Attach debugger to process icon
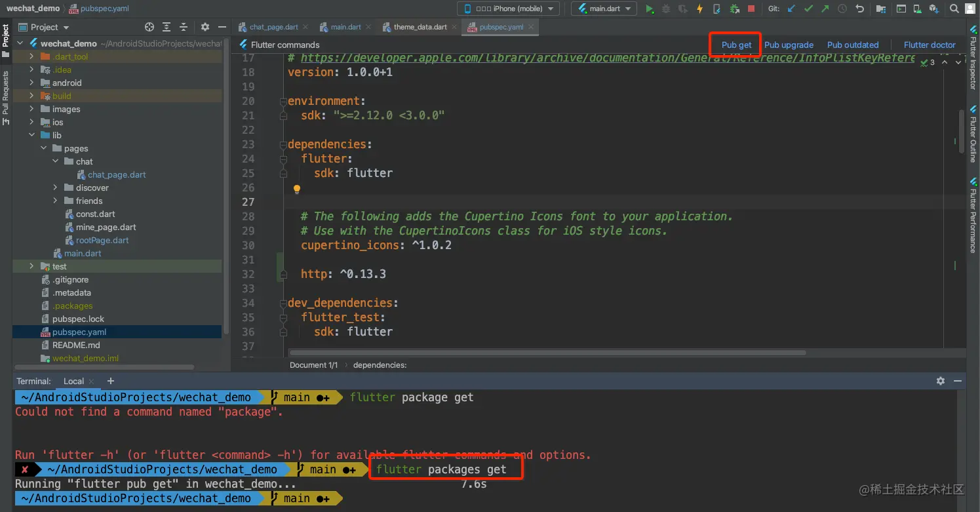Image resolution: width=980 pixels, height=512 pixels. pos(734,9)
